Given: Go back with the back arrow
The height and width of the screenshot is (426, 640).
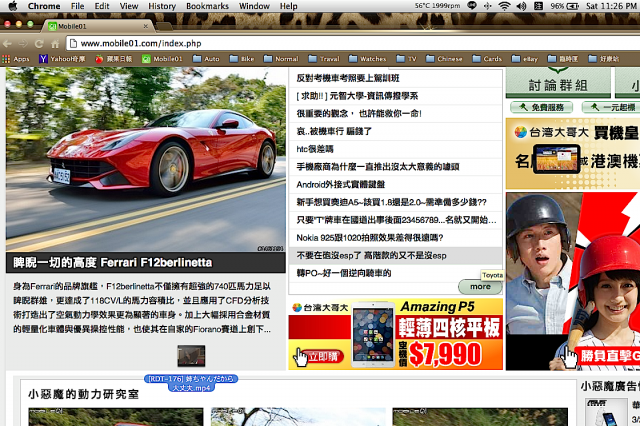Looking at the screenshot, I should (x=7, y=43).
